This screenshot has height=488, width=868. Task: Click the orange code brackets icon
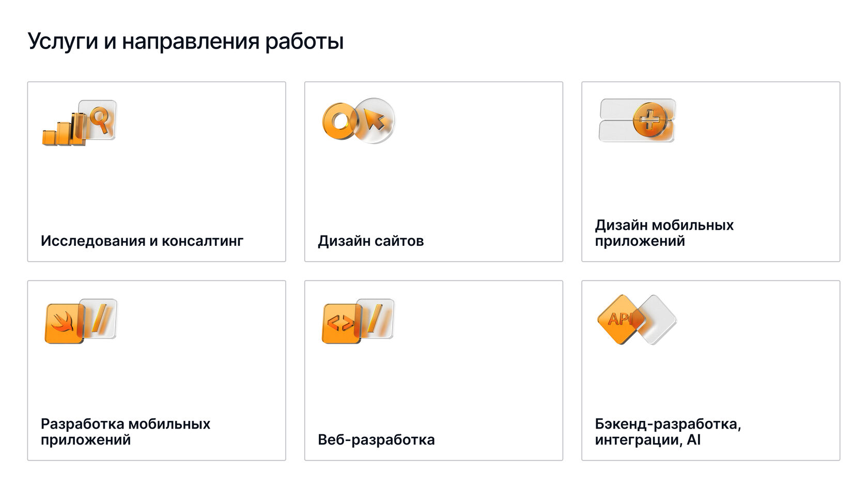point(342,323)
